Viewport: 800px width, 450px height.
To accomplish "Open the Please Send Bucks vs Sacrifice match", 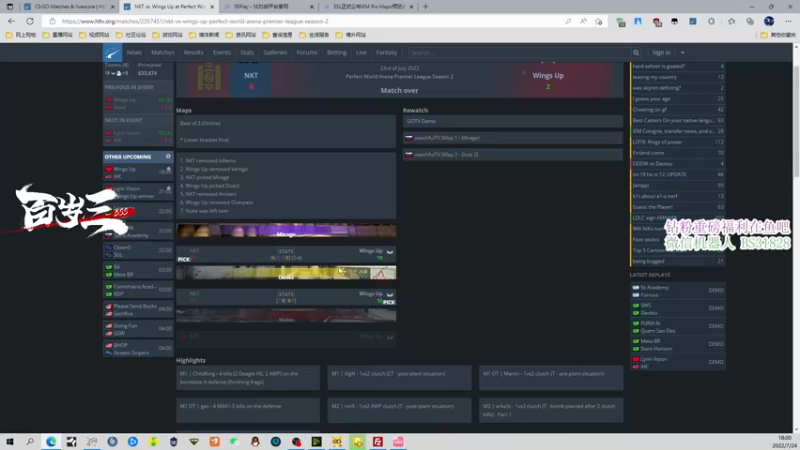I will coord(138,310).
